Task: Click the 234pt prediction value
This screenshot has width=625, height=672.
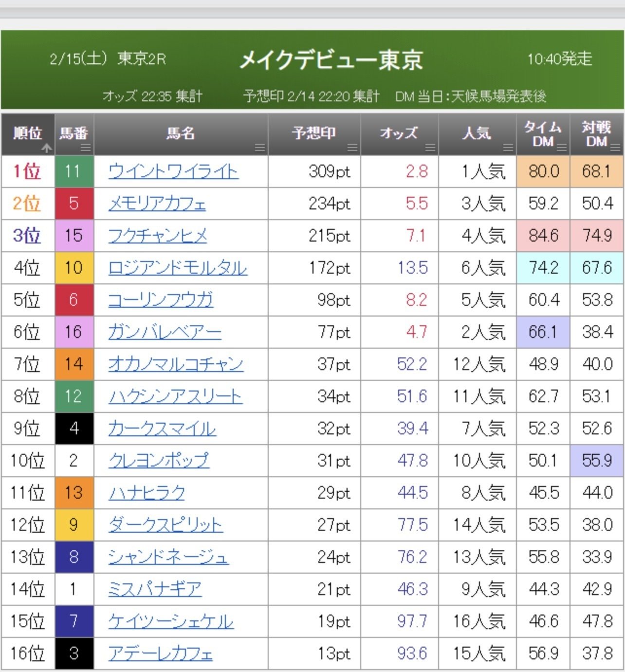Action: pyautogui.click(x=330, y=204)
